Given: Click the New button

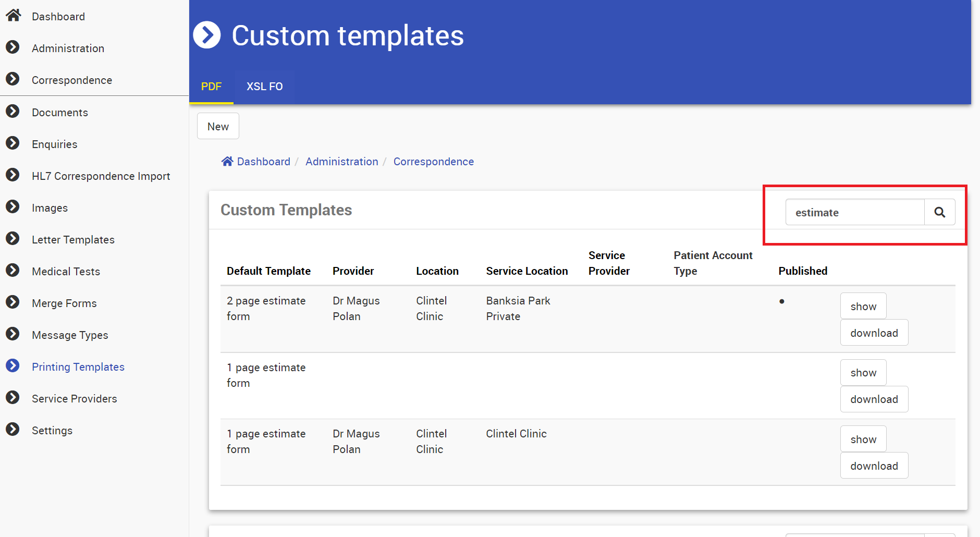Looking at the screenshot, I should tap(218, 126).
